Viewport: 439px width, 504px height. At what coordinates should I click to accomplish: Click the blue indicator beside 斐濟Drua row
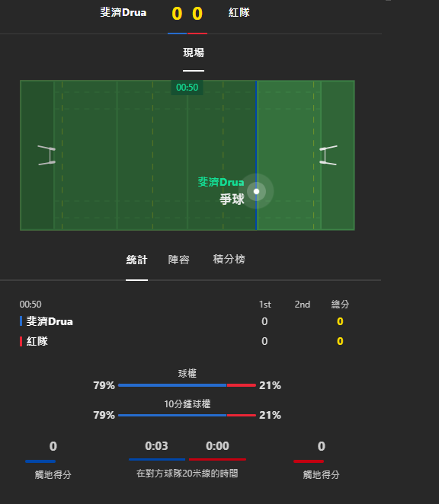click(21, 321)
